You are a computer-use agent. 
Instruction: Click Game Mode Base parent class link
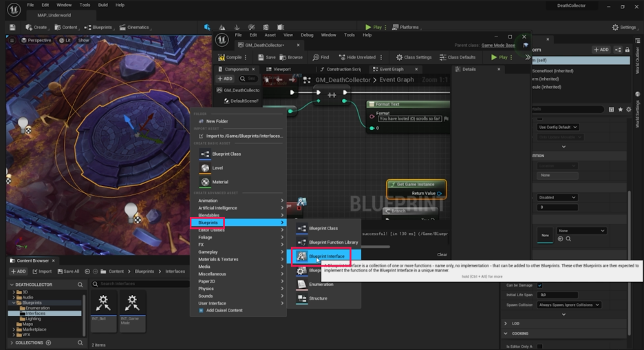point(497,45)
